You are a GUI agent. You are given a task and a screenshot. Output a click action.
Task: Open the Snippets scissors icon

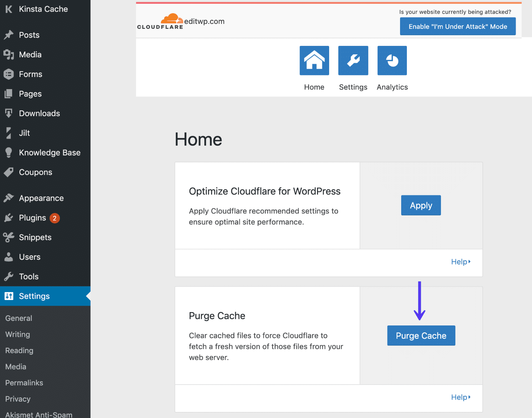tap(9, 237)
